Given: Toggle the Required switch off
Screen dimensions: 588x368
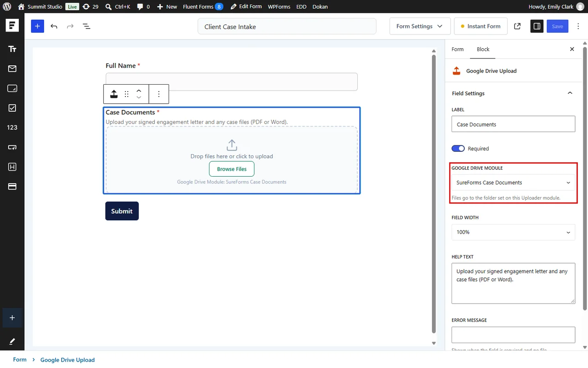Looking at the screenshot, I should [x=458, y=149].
